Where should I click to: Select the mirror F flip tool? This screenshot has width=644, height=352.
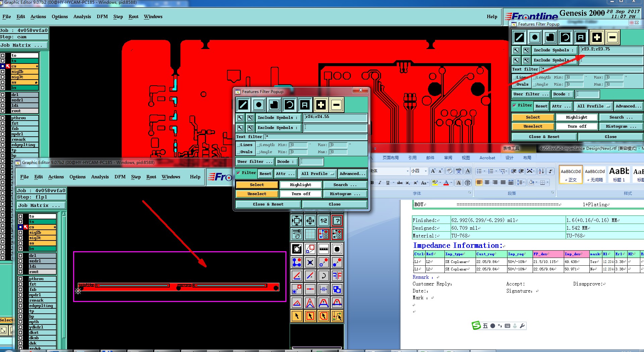point(337,276)
